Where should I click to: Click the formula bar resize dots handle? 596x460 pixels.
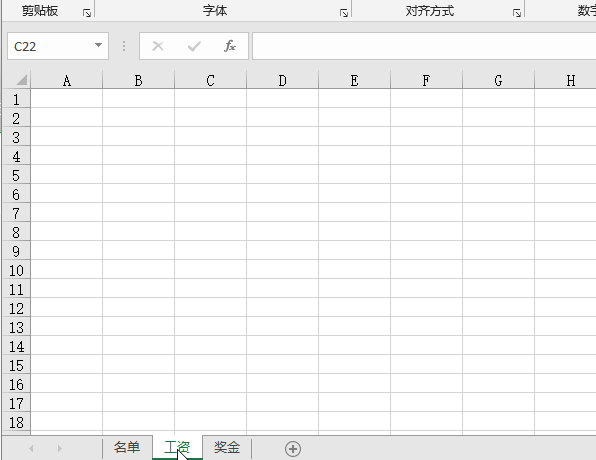[x=124, y=46]
